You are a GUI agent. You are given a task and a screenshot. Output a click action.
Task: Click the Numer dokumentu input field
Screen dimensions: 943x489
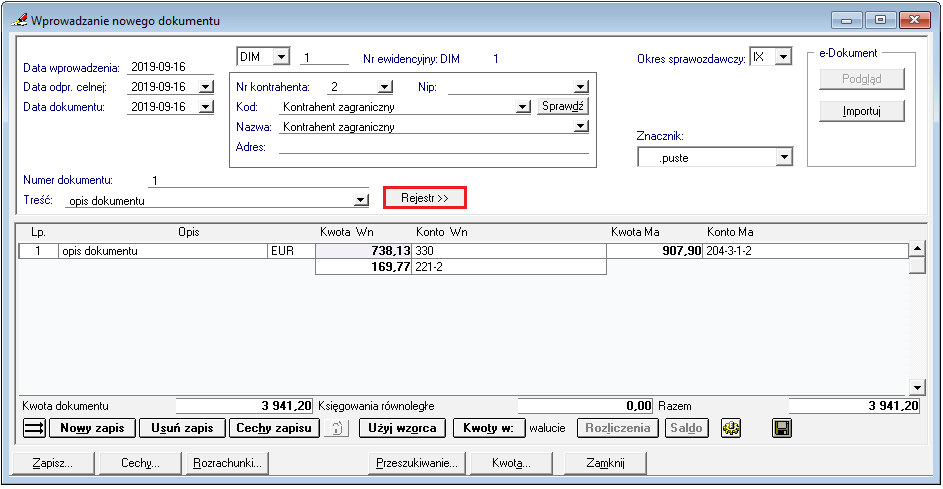(258, 180)
